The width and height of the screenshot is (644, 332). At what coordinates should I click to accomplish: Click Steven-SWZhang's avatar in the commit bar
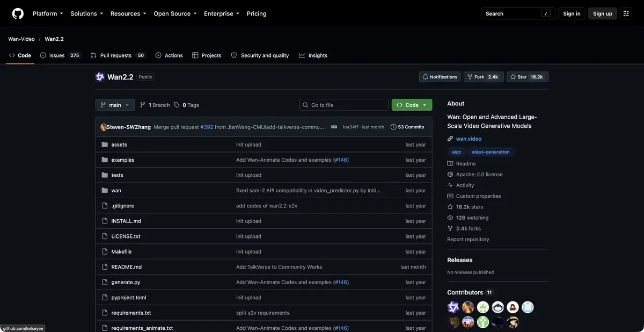point(104,127)
